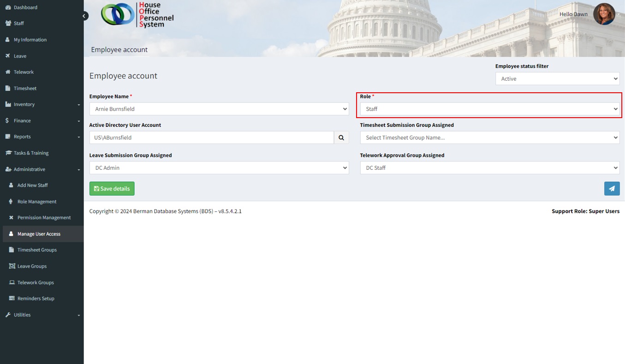Open Dashboard from the sidebar

pyautogui.click(x=25, y=7)
